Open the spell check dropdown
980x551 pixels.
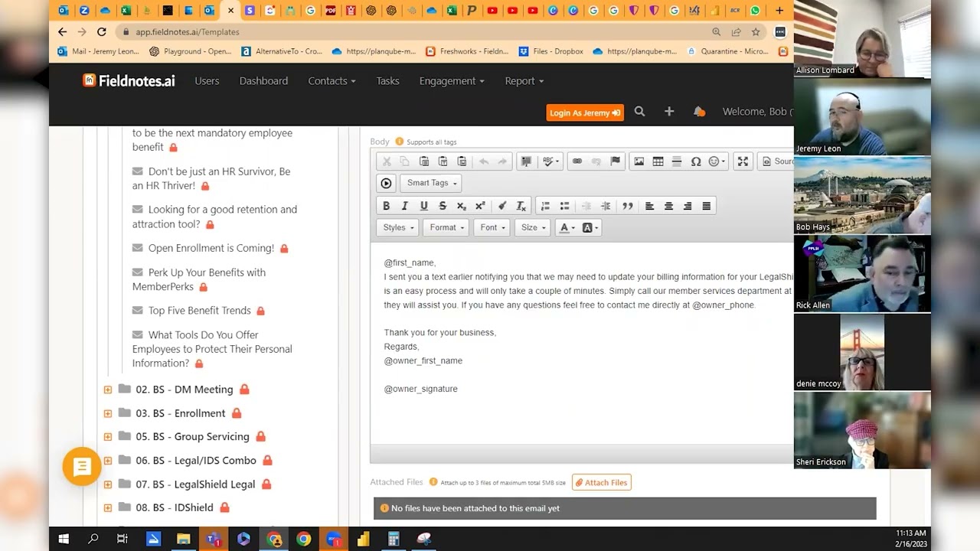pyautogui.click(x=549, y=161)
